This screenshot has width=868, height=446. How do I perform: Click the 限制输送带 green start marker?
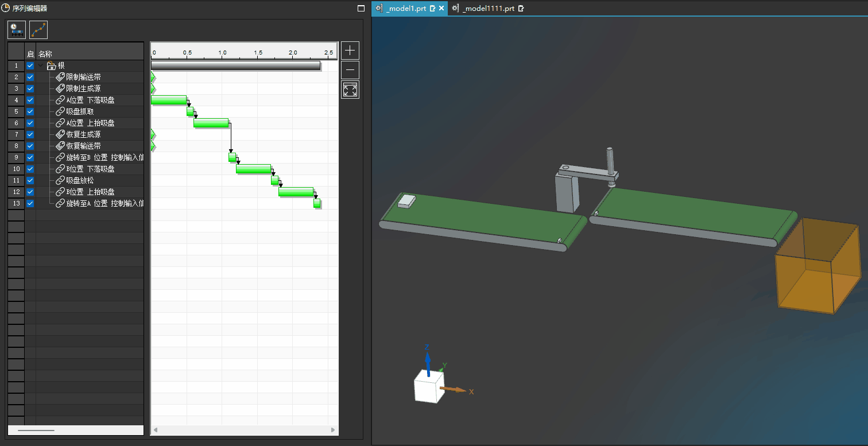(x=153, y=77)
